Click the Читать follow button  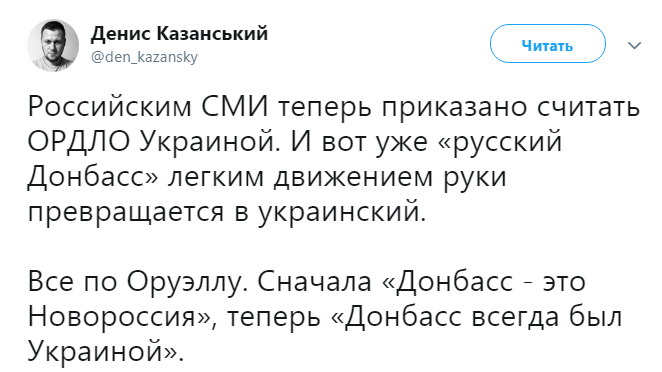click(x=548, y=44)
